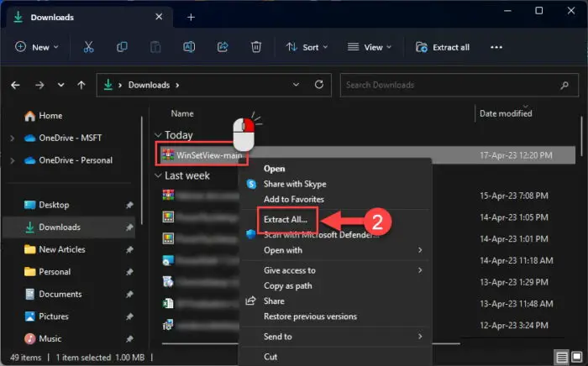Open the New dropdown menu

pyautogui.click(x=37, y=47)
